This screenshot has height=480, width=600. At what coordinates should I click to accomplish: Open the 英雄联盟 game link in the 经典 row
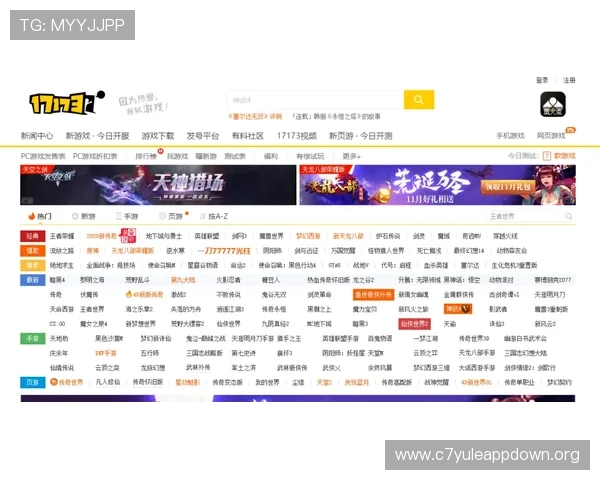coord(207,236)
